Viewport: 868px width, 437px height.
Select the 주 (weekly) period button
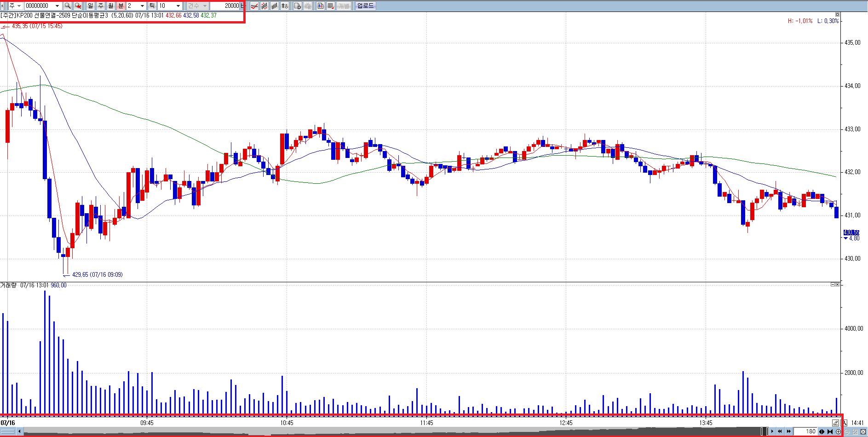tap(101, 6)
